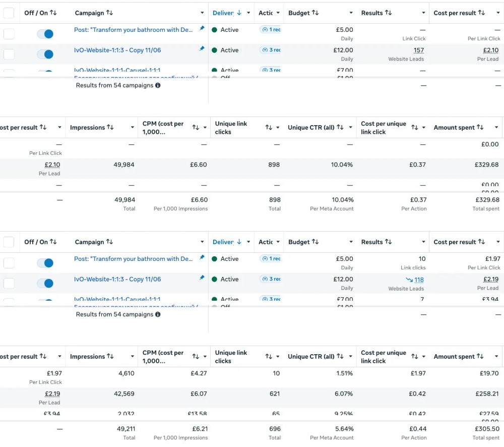
Task: Open Amount spent dropdown in lower metrics table
Action: pos(496,357)
